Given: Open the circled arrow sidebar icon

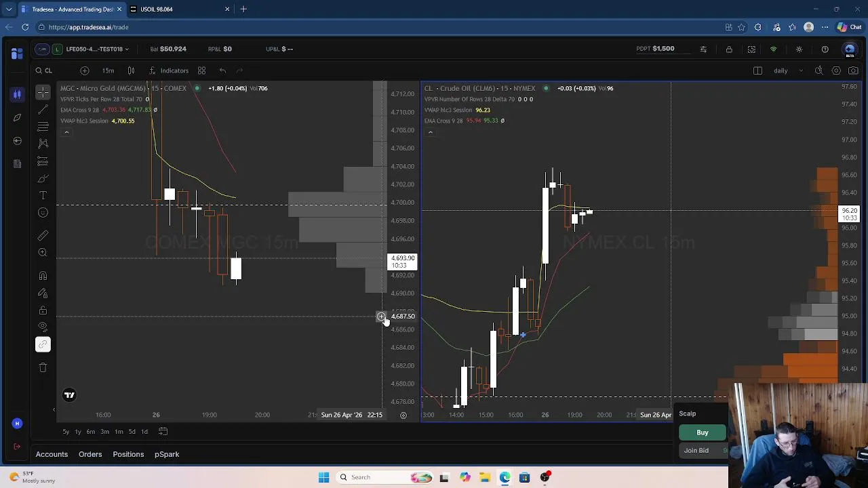Looking at the screenshot, I should (x=17, y=140).
